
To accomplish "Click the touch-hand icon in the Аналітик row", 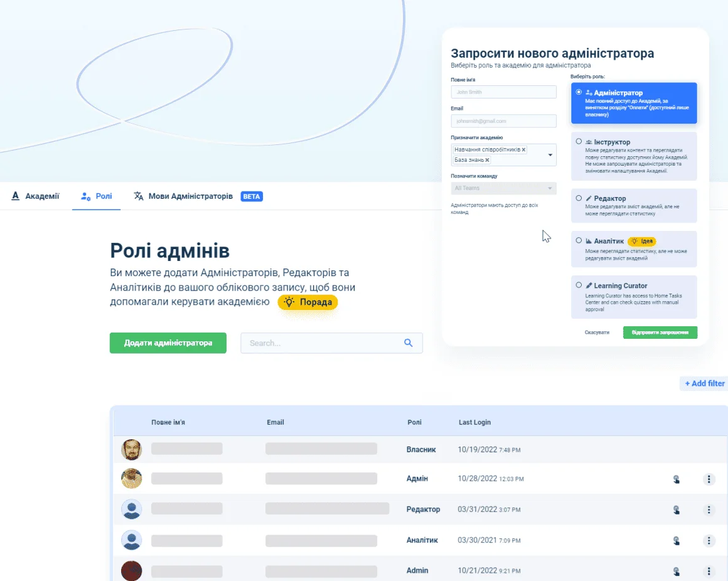I will 677,540.
